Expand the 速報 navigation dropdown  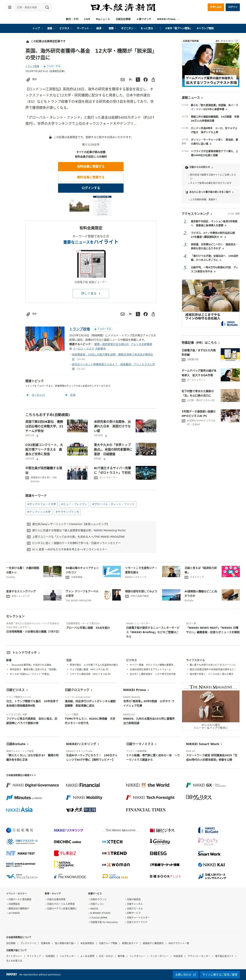pyautogui.click(x=51, y=28)
